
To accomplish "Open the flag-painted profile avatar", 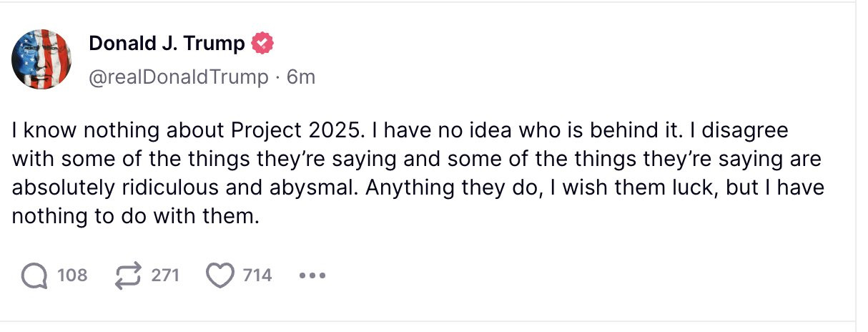I will point(41,59).
